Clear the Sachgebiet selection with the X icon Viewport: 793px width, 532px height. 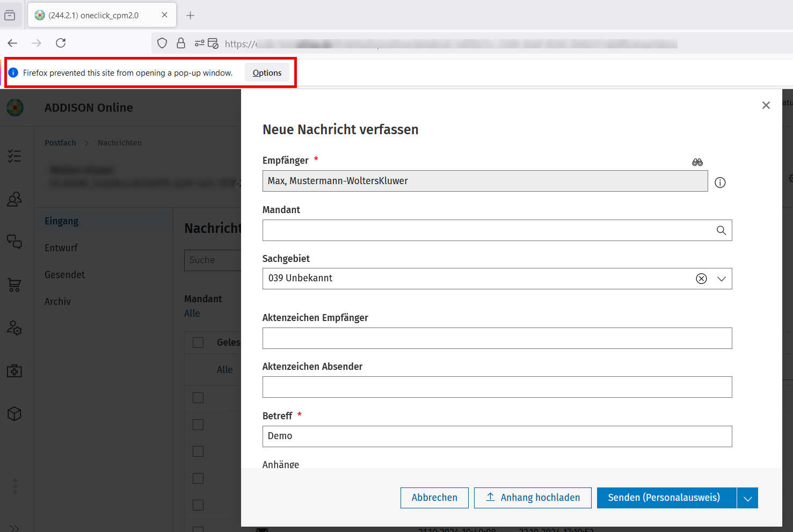[x=701, y=279]
